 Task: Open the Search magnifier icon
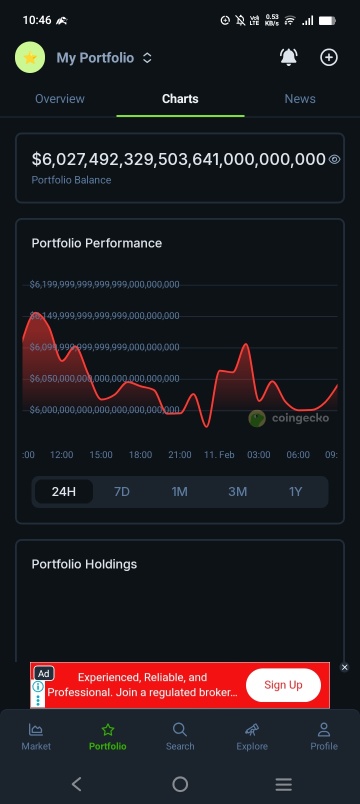(x=179, y=729)
